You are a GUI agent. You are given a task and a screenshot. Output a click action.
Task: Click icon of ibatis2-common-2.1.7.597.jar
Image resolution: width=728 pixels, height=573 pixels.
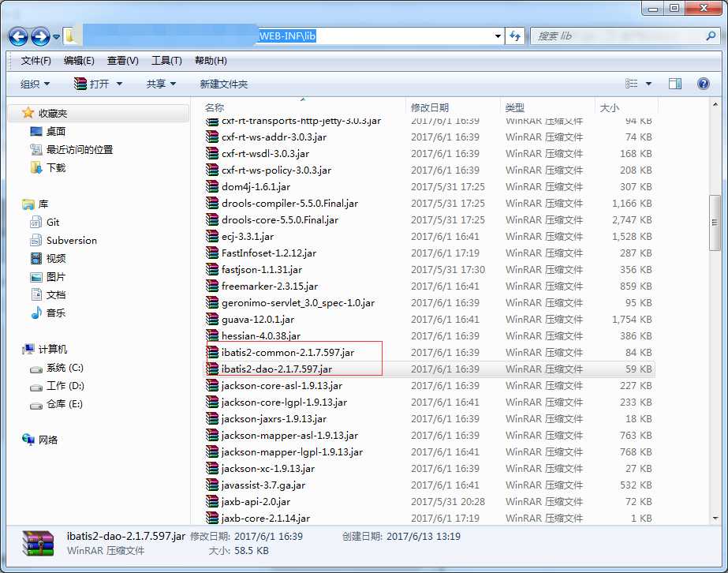[x=212, y=352]
